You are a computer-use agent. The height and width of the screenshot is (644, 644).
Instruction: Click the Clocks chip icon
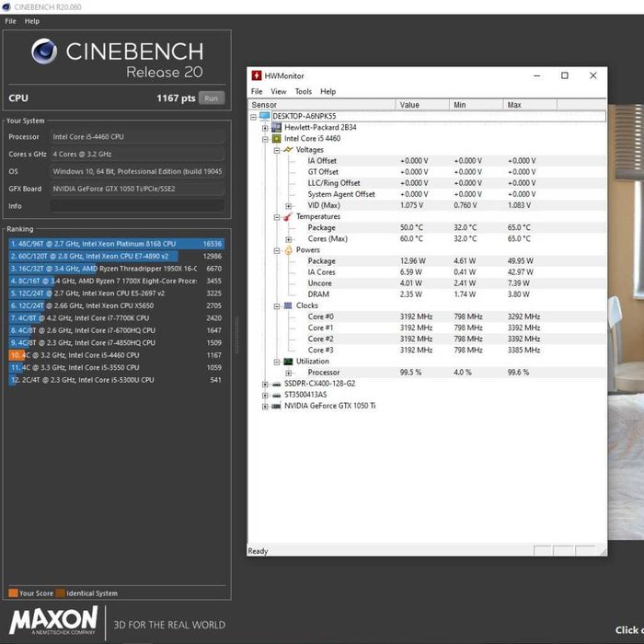(x=288, y=305)
